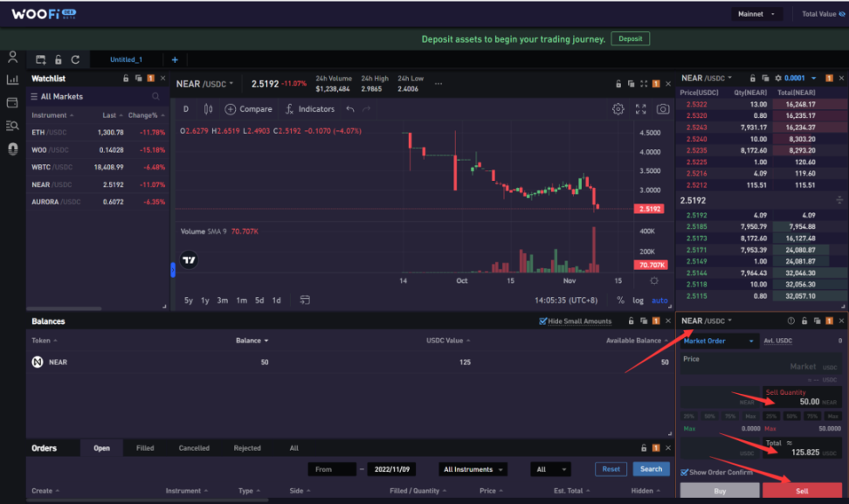849x504 pixels.
Task: Open the Indicators menu
Action: point(310,109)
